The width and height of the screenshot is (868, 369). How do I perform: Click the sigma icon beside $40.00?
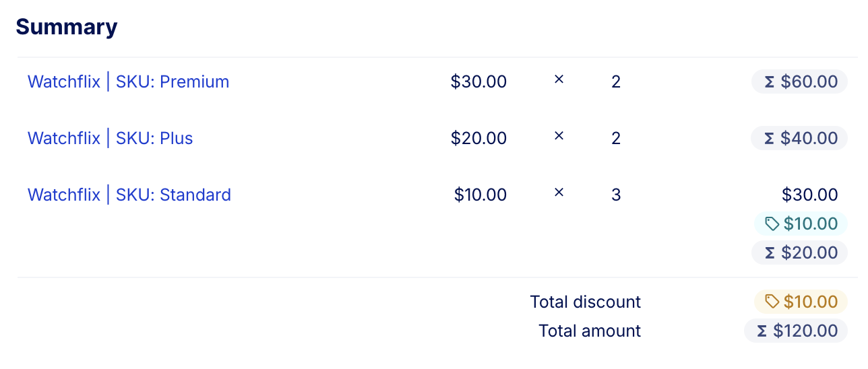coord(770,139)
